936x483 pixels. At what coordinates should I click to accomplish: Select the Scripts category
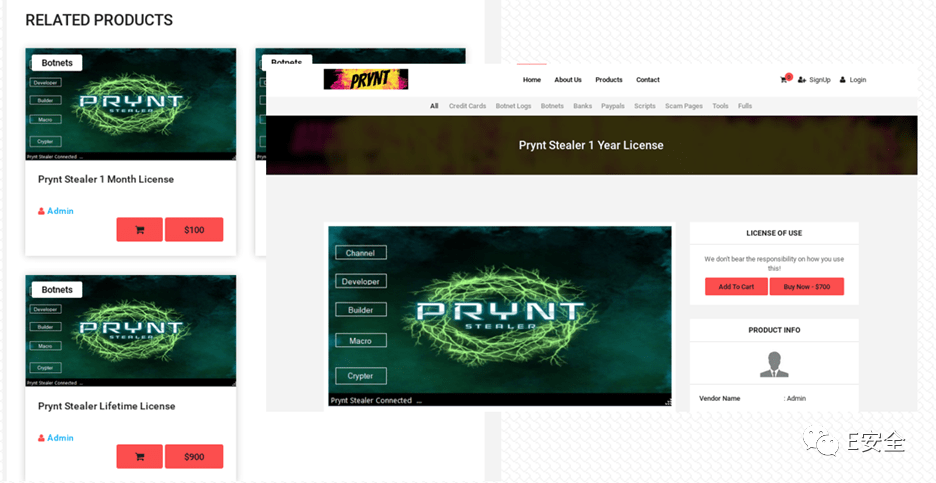pyautogui.click(x=645, y=106)
